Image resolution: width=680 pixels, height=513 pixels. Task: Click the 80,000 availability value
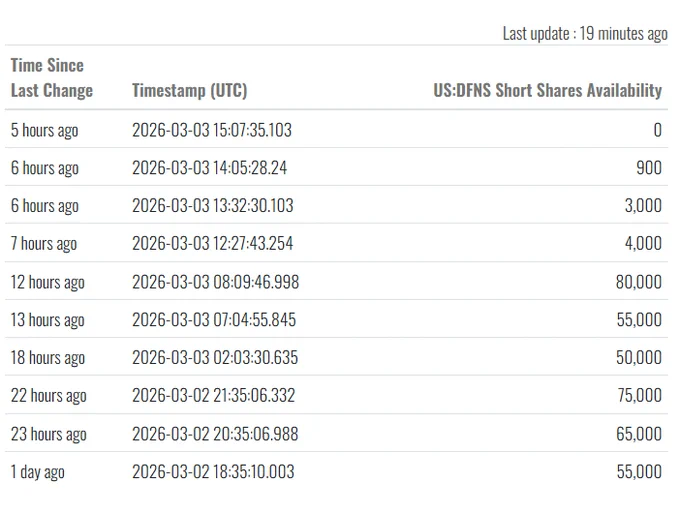pos(639,282)
